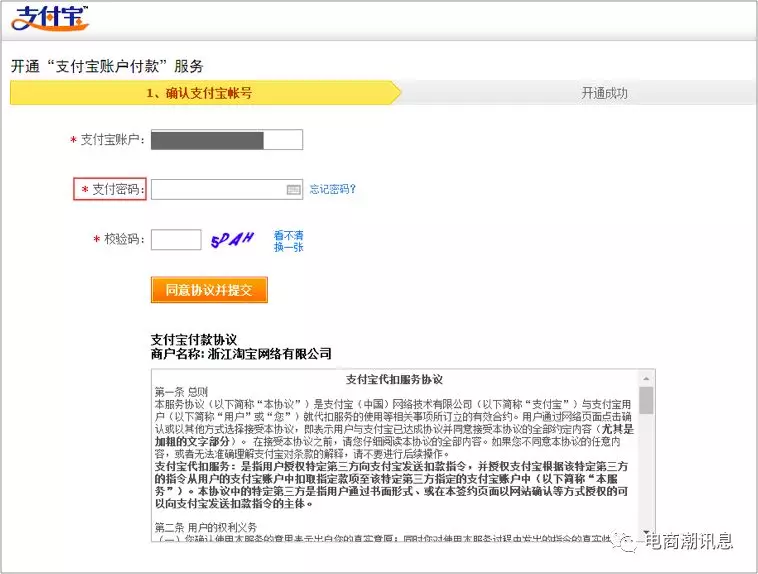Click 看不清 换一张 to refresh the captcha
The width and height of the screenshot is (758, 574).
tap(289, 241)
